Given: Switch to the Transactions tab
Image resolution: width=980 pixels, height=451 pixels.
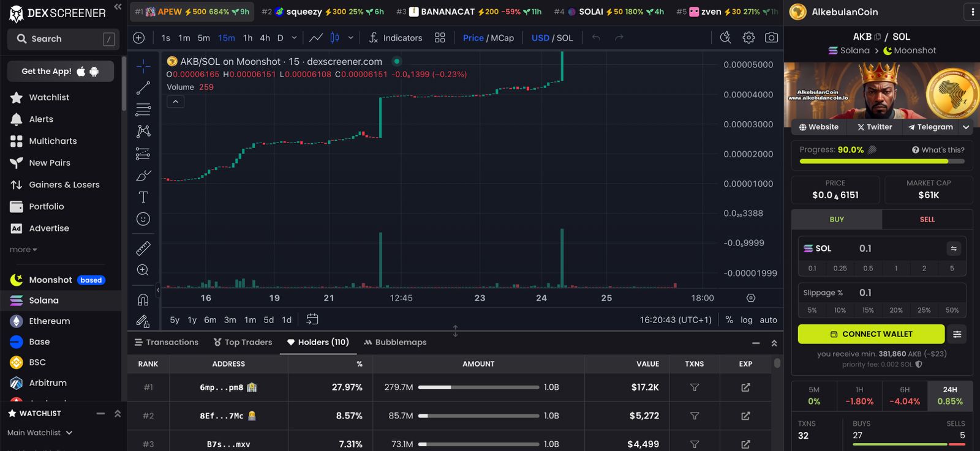Looking at the screenshot, I should (167, 342).
